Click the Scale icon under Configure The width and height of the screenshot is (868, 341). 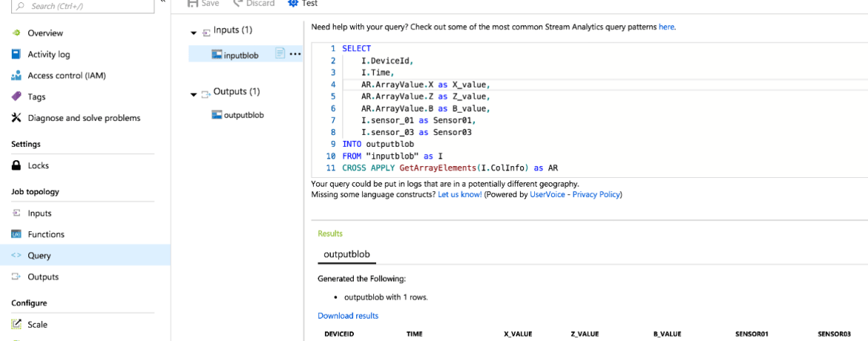click(16, 325)
